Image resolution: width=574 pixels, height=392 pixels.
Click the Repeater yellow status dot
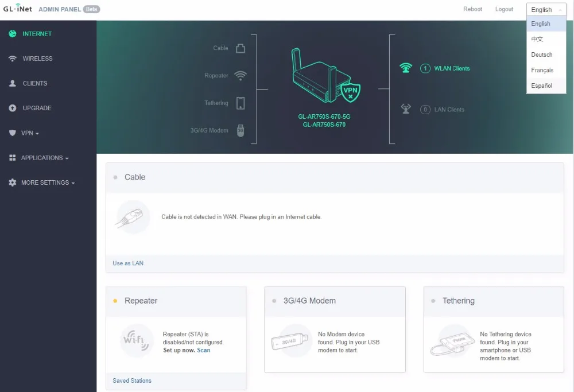click(115, 301)
